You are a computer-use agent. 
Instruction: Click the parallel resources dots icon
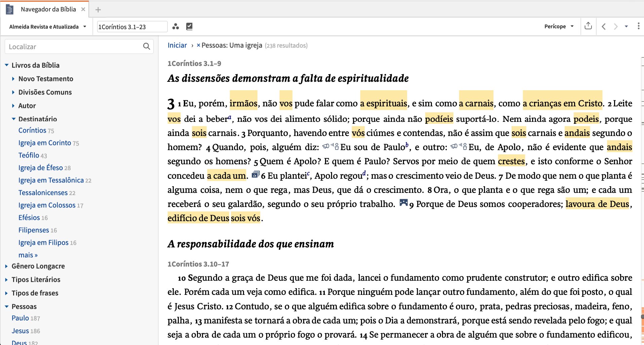coord(175,27)
